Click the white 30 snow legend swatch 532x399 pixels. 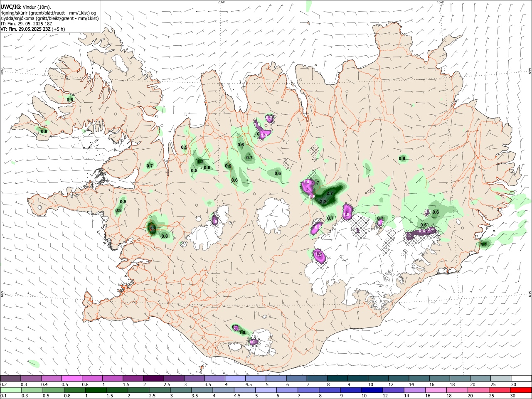[x=521, y=378]
